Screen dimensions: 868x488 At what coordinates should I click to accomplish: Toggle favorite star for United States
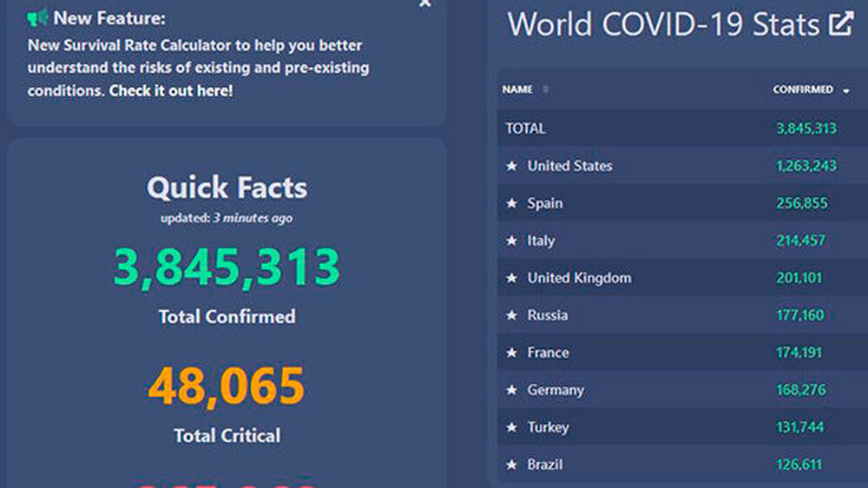pyautogui.click(x=512, y=166)
